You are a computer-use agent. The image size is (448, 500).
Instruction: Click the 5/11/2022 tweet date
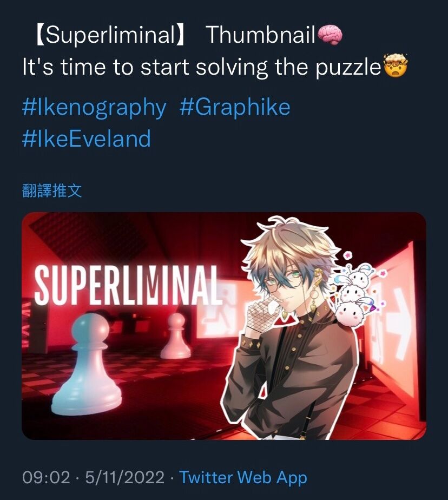pos(124,477)
